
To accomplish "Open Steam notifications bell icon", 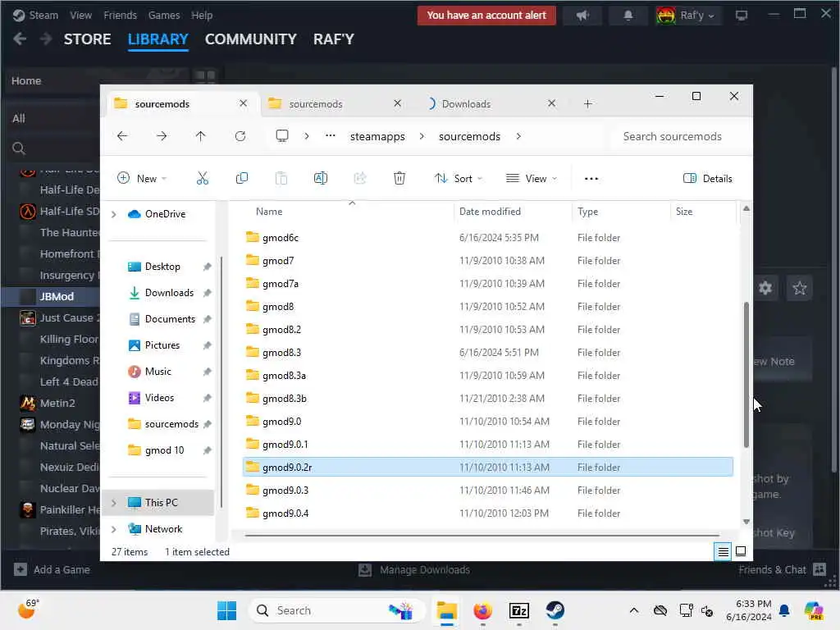I will (628, 16).
